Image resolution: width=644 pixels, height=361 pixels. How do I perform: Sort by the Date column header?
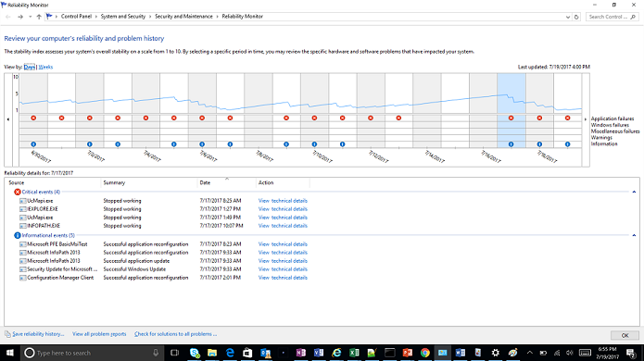pyautogui.click(x=226, y=183)
